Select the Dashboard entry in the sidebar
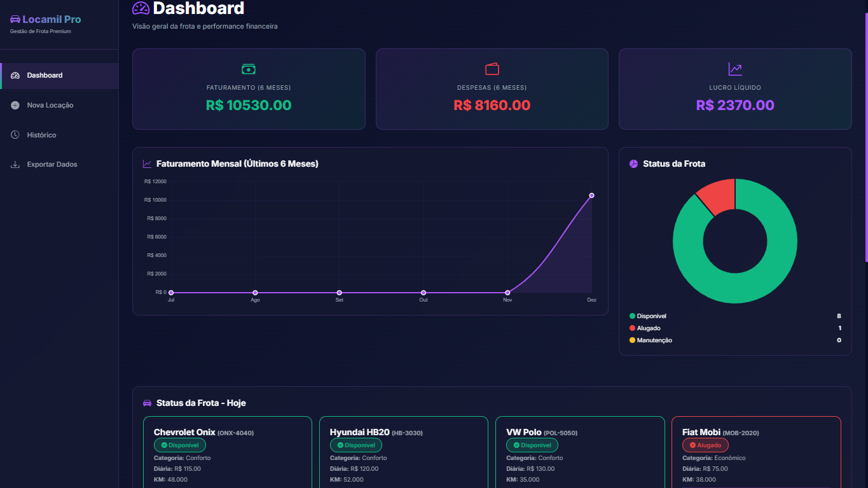This screenshot has height=488, width=868. tap(44, 75)
